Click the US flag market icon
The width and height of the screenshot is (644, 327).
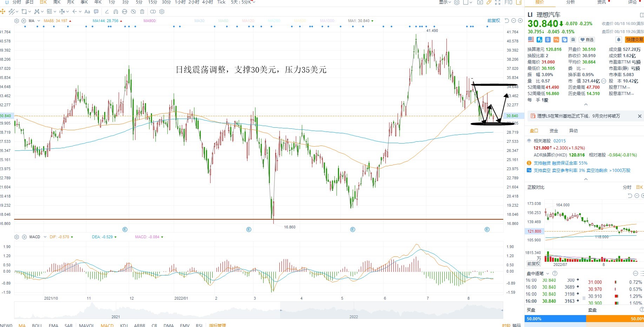[x=531, y=40]
